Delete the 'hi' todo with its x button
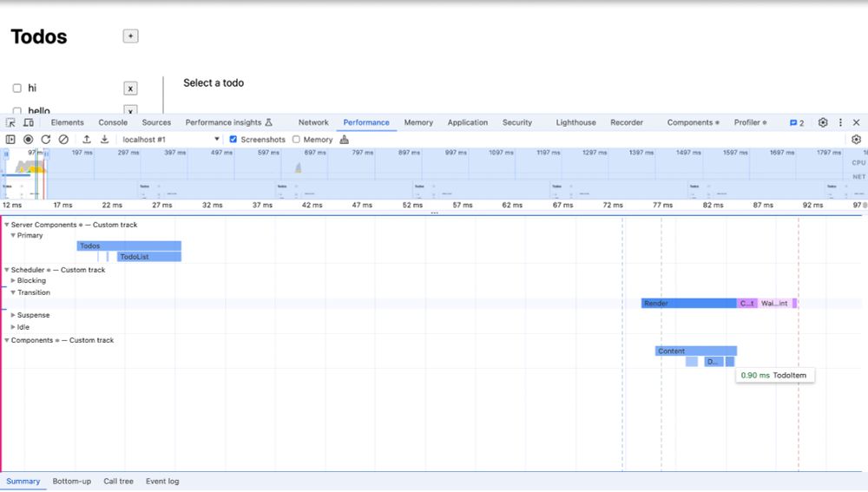Screen dimensions: 868x492 coord(130,89)
